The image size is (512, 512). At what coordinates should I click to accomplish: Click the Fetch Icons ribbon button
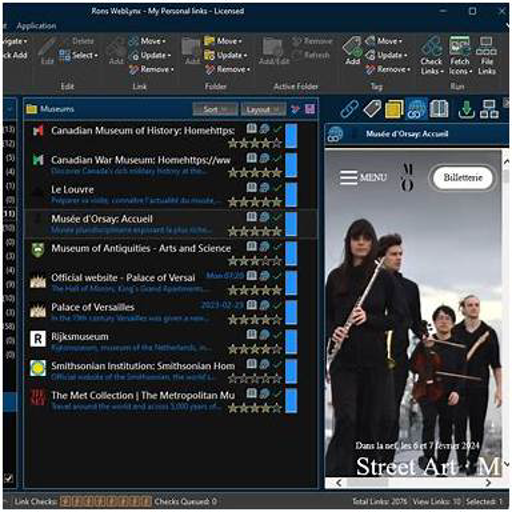pyautogui.click(x=460, y=55)
